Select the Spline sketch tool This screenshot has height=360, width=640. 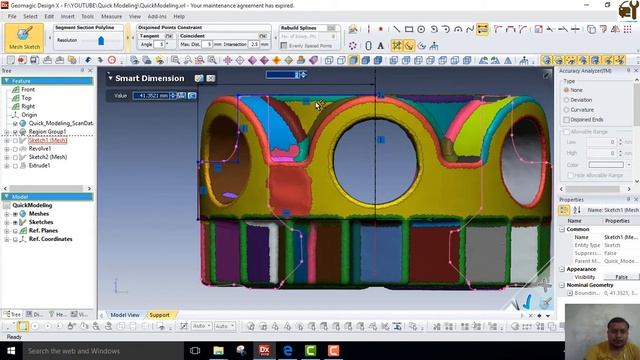[470, 29]
